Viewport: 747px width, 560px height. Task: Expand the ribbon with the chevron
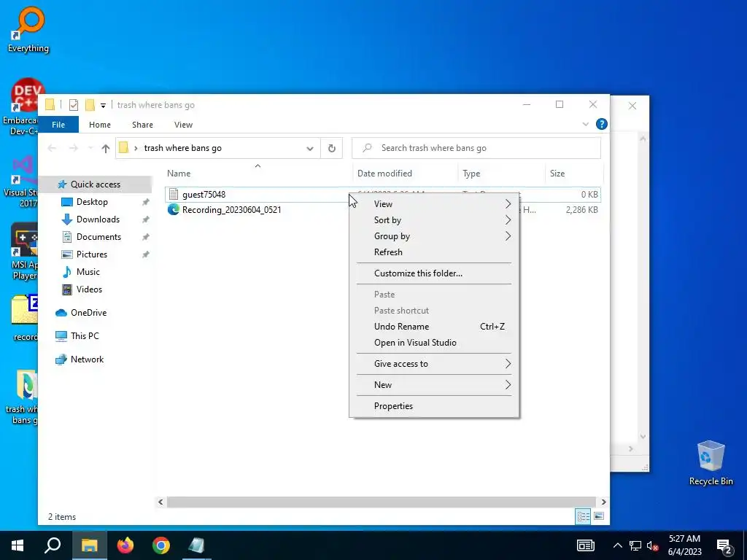(x=586, y=124)
